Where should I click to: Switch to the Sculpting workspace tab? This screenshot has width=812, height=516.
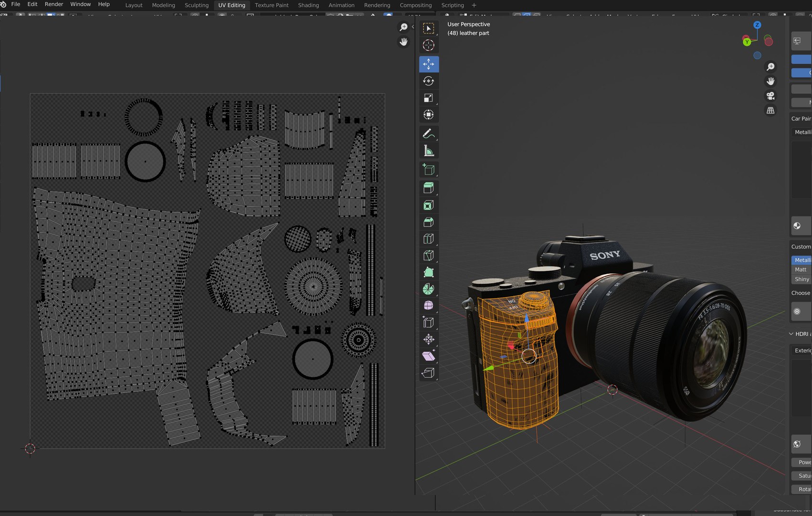pyautogui.click(x=197, y=5)
